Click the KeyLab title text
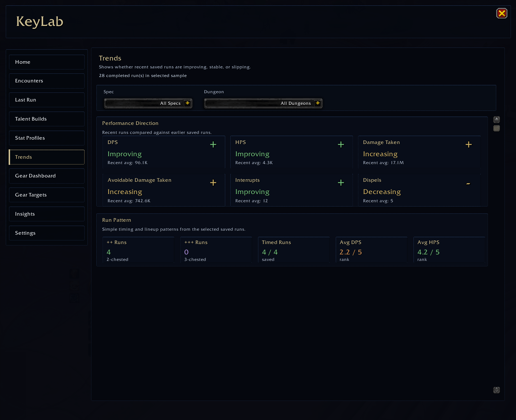516x420 pixels. pos(40,22)
